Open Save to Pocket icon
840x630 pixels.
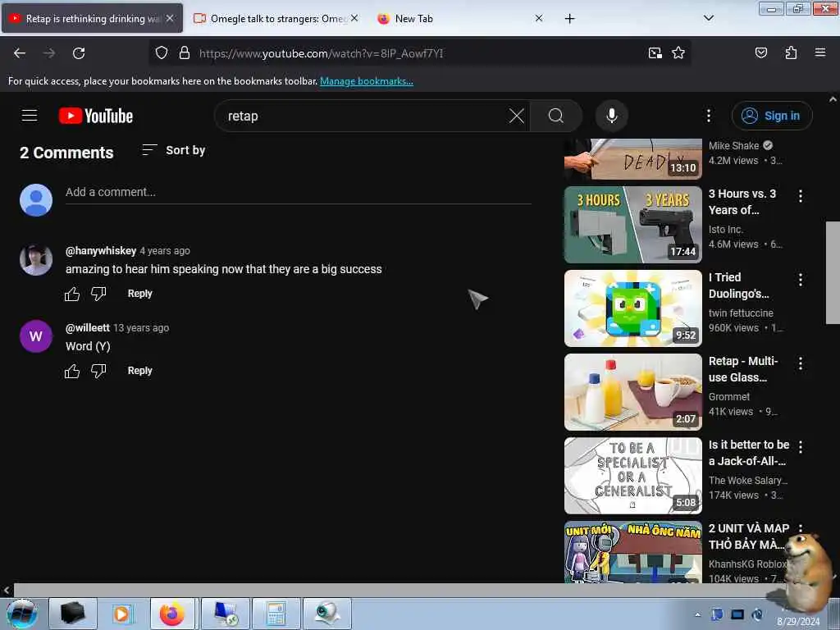tap(760, 52)
